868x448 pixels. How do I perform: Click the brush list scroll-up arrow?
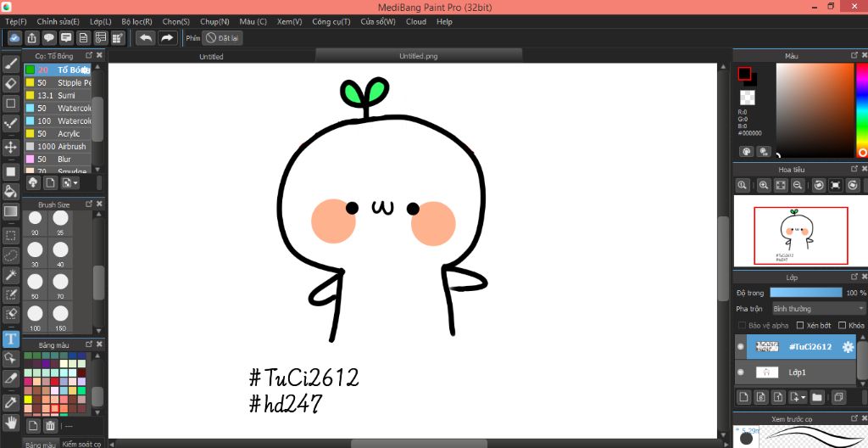[x=97, y=67]
